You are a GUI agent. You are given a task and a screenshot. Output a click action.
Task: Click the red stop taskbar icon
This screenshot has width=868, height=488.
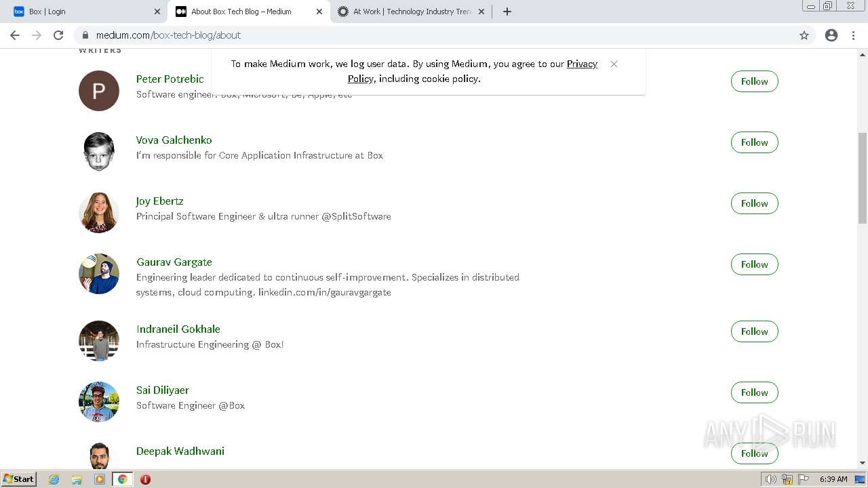coord(145,479)
